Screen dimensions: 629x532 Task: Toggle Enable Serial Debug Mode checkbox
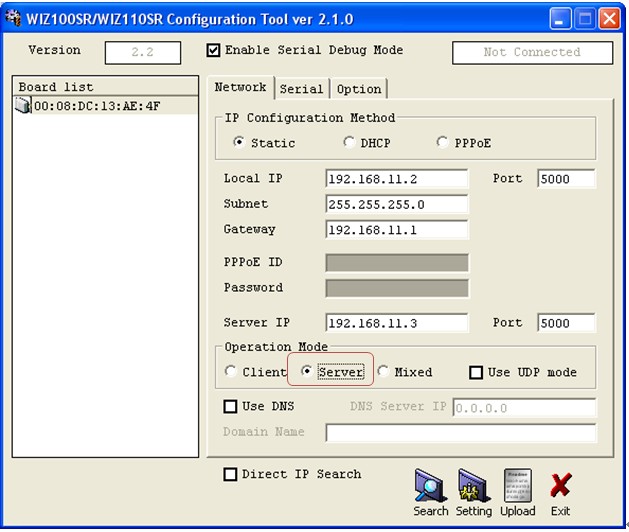pyautogui.click(x=213, y=51)
